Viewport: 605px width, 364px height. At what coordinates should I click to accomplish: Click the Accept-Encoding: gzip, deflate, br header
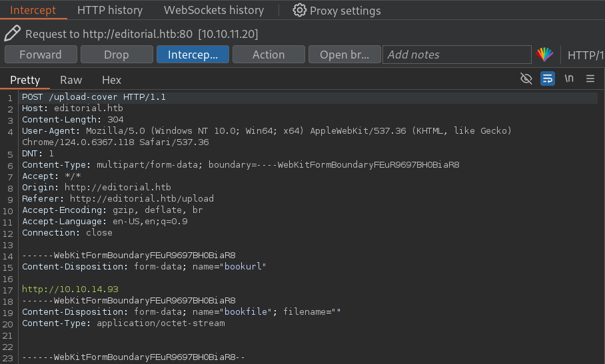tap(113, 210)
